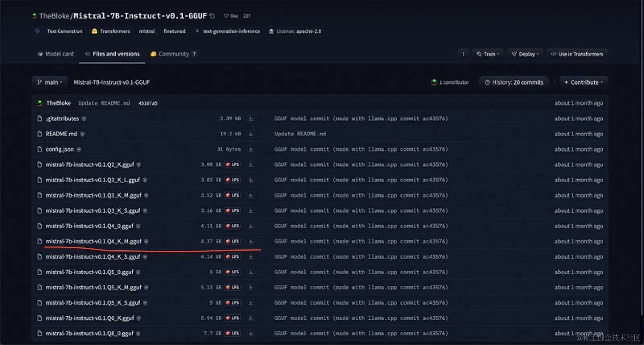The height and width of the screenshot is (345, 644).
Task: Select the finetuned tag
Action: point(174,31)
